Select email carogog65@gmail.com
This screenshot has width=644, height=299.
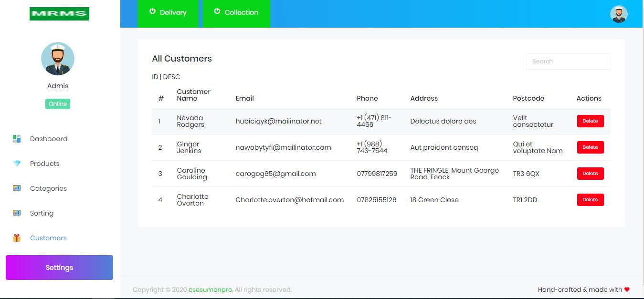pos(276,174)
